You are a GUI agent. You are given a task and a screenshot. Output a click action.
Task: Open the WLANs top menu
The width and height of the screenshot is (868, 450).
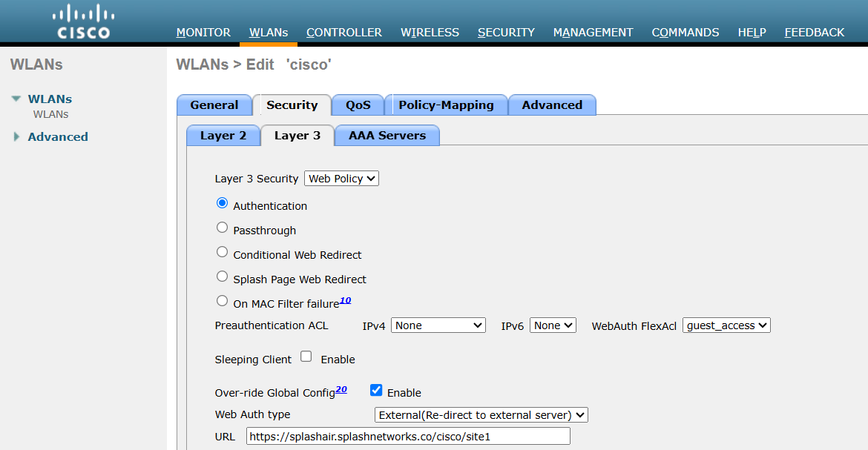tap(269, 33)
